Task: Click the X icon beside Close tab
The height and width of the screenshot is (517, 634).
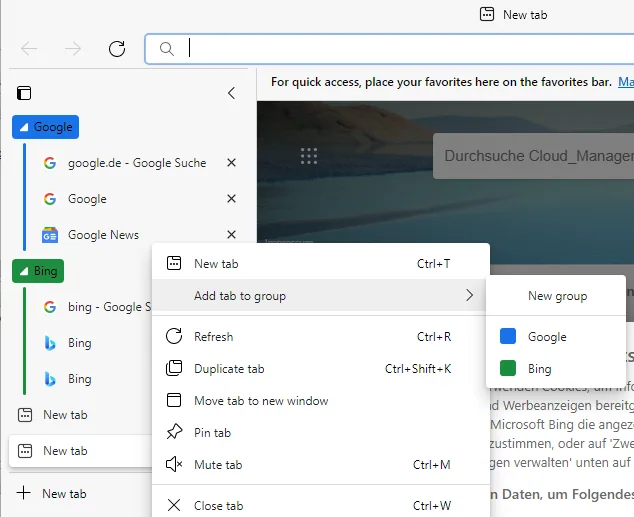Action: (x=174, y=505)
